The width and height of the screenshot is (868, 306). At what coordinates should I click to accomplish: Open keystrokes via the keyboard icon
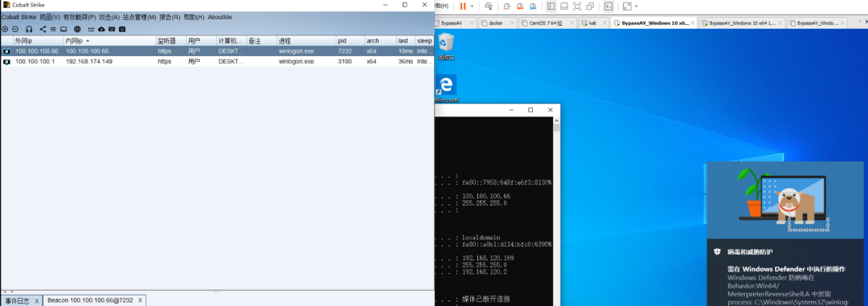click(x=112, y=29)
